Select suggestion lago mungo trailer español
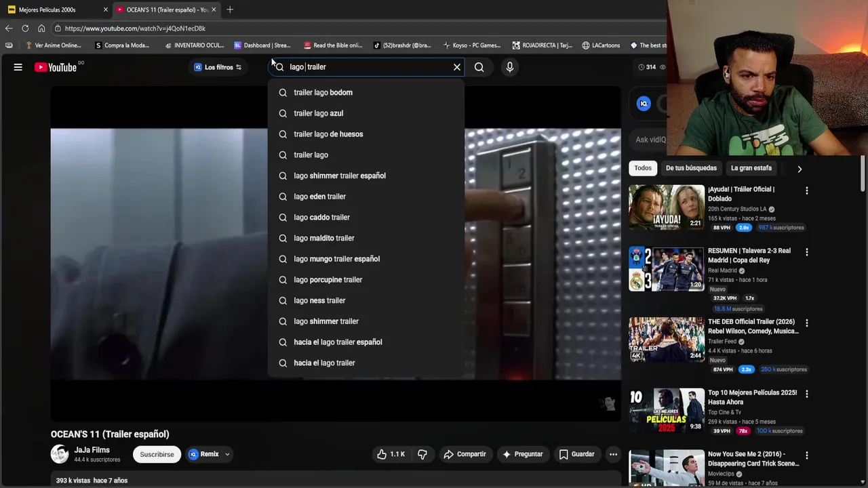Image resolution: width=868 pixels, height=488 pixels. click(366, 259)
